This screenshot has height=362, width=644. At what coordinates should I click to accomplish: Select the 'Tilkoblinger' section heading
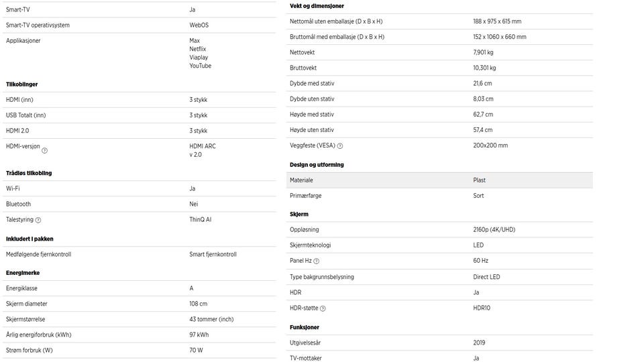pos(21,84)
